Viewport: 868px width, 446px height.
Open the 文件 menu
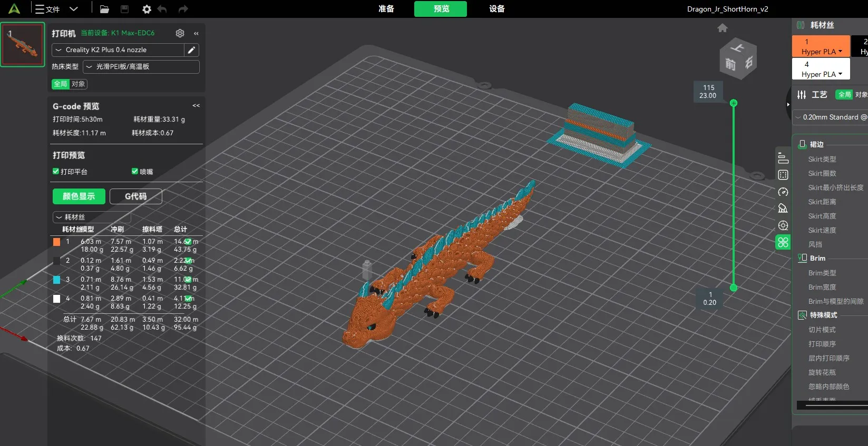[x=47, y=9]
